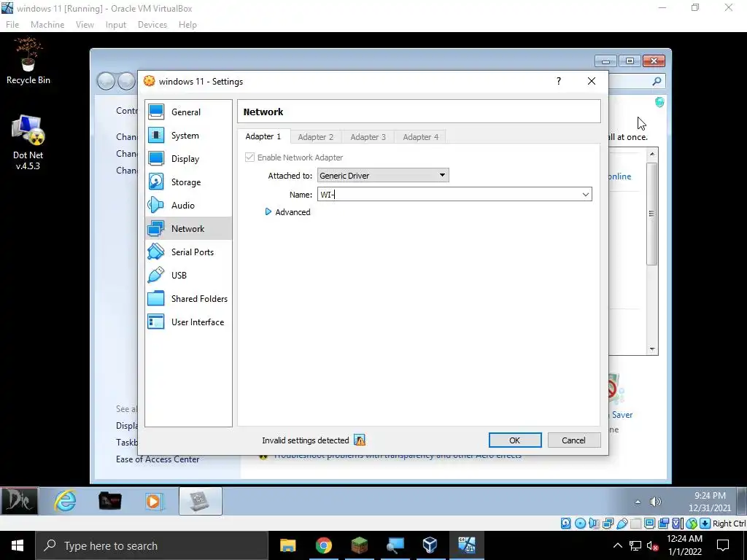Viewport: 747px width, 560px height.
Task: Click hard disk activity status icon
Action: (x=565, y=524)
